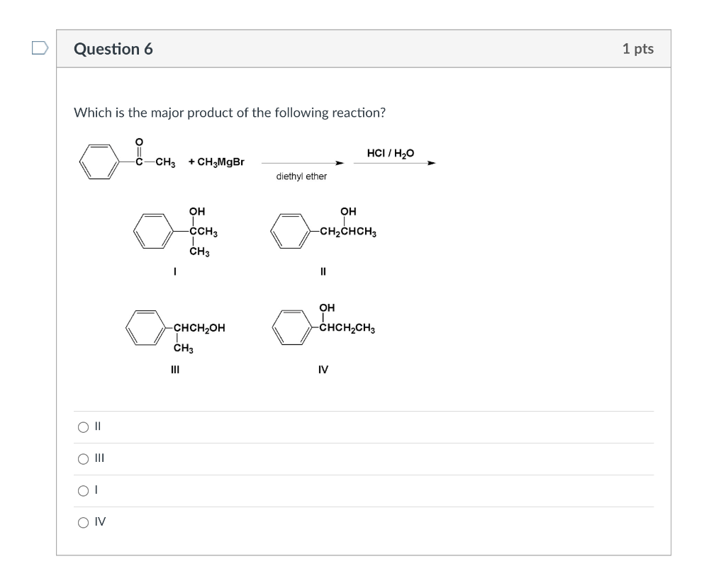Image resolution: width=726 pixels, height=588 pixels.
Task: Click the diethyl ether label
Action: coord(301,176)
